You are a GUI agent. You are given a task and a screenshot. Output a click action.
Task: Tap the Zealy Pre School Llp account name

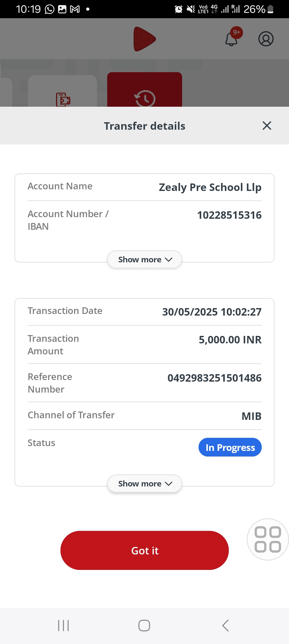point(210,187)
